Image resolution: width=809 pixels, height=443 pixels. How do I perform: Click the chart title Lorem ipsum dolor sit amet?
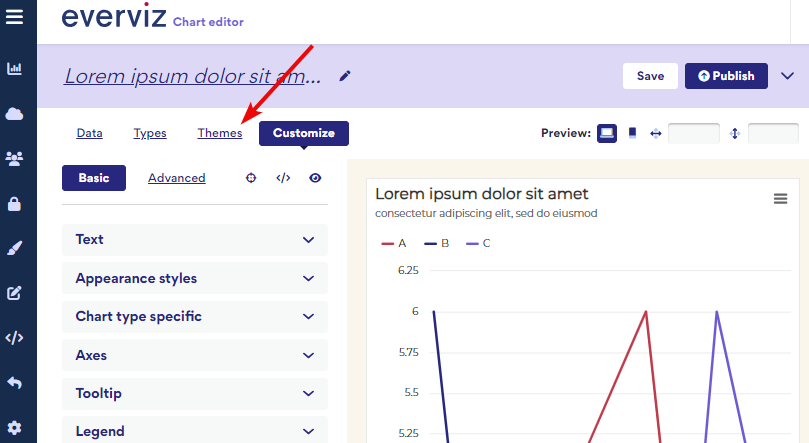[481, 194]
